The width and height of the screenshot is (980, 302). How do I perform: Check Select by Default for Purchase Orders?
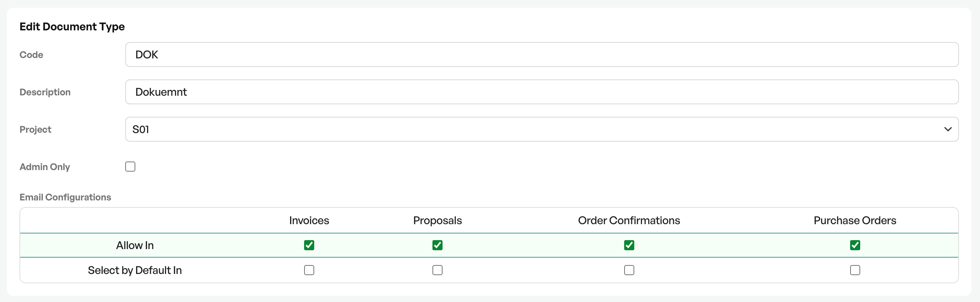855,270
